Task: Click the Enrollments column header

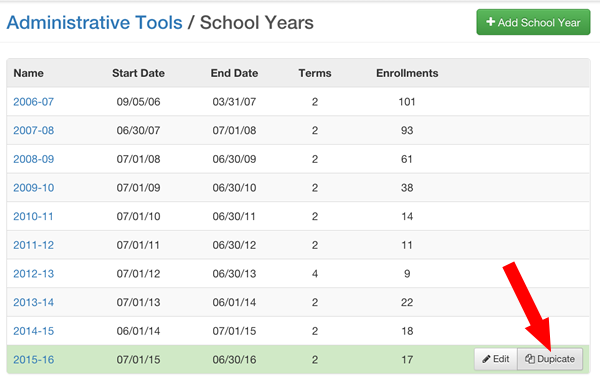Action: point(407,73)
